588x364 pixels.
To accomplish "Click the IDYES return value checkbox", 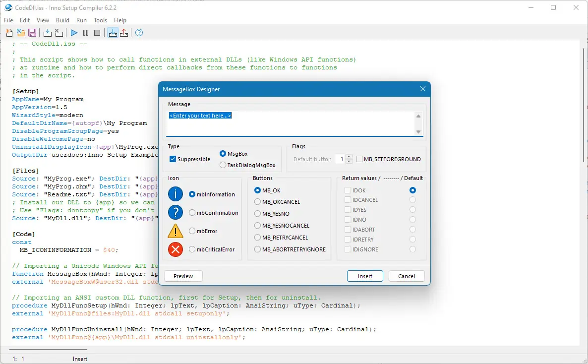I will pos(348,209).
